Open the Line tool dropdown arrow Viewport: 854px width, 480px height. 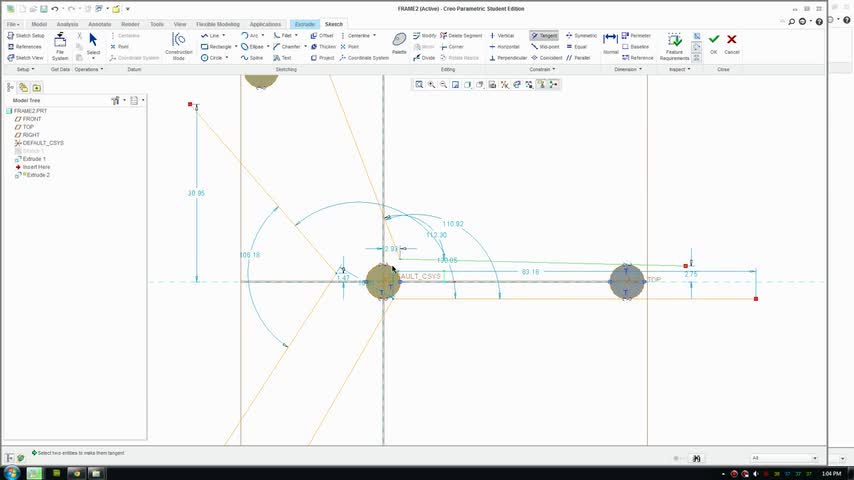point(224,35)
